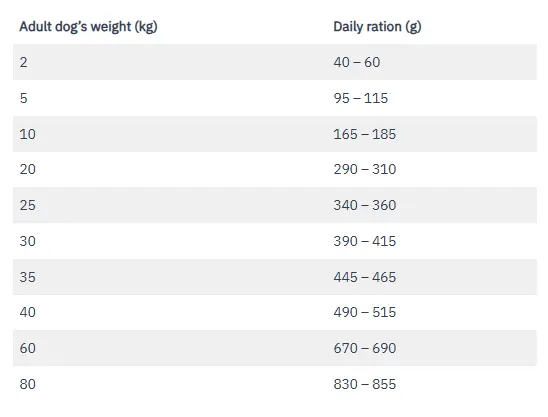Click the 830 – 855 ration cell
Image resolution: width=548 pixels, height=417 pixels.
tap(365, 384)
